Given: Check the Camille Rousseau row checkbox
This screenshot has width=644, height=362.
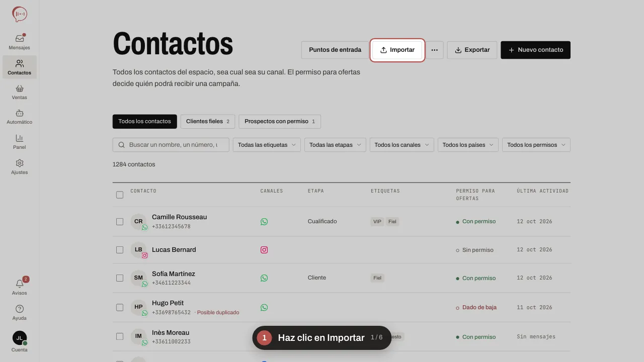Looking at the screenshot, I should click(120, 222).
